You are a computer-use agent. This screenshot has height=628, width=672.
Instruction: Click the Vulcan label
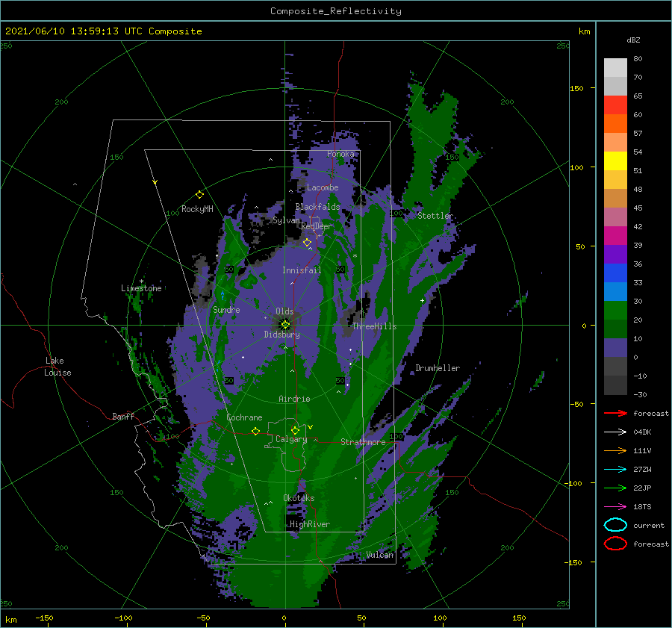(x=380, y=555)
